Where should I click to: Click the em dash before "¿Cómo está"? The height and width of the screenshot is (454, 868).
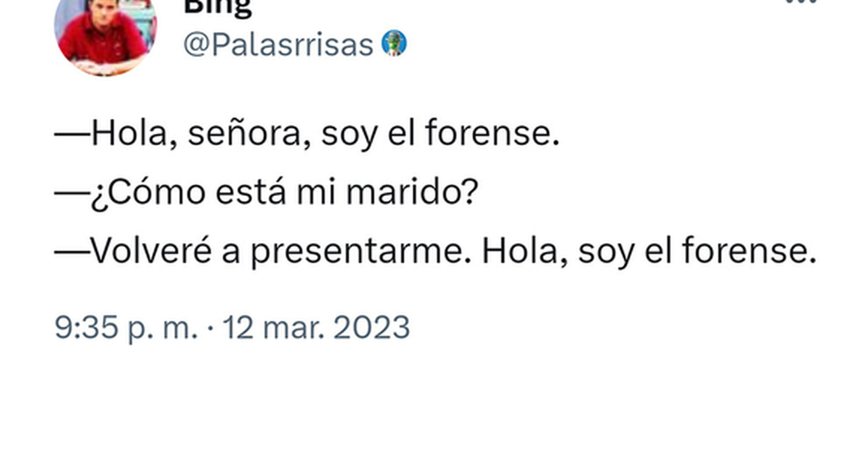click(x=72, y=193)
